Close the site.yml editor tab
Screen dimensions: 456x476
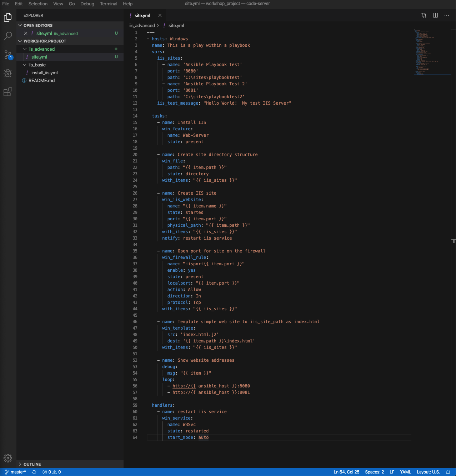point(160,15)
